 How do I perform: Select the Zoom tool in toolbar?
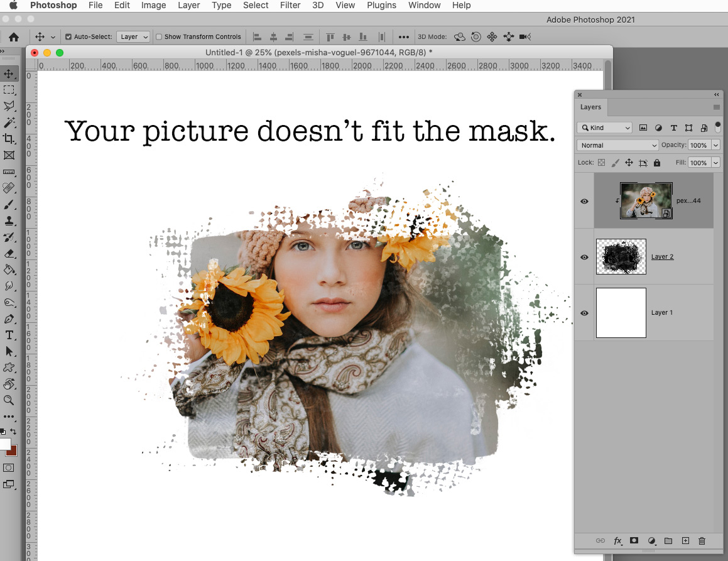pyautogui.click(x=9, y=400)
